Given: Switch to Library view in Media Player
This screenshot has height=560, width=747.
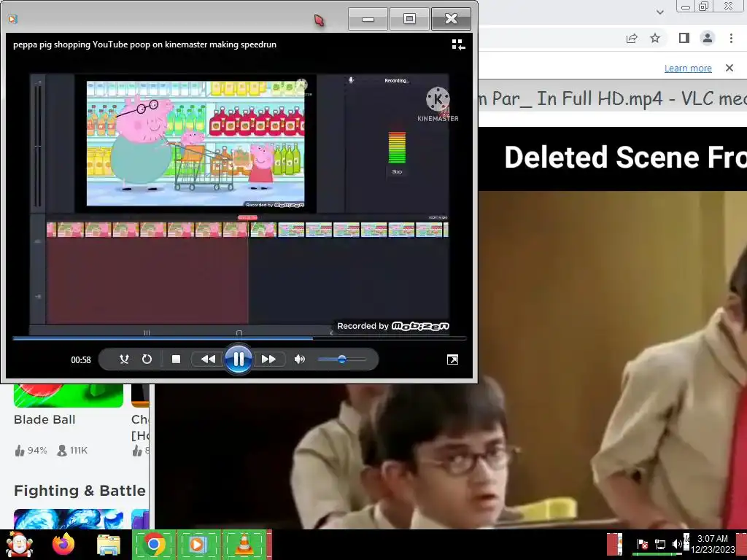Looking at the screenshot, I should click(458, 44).
